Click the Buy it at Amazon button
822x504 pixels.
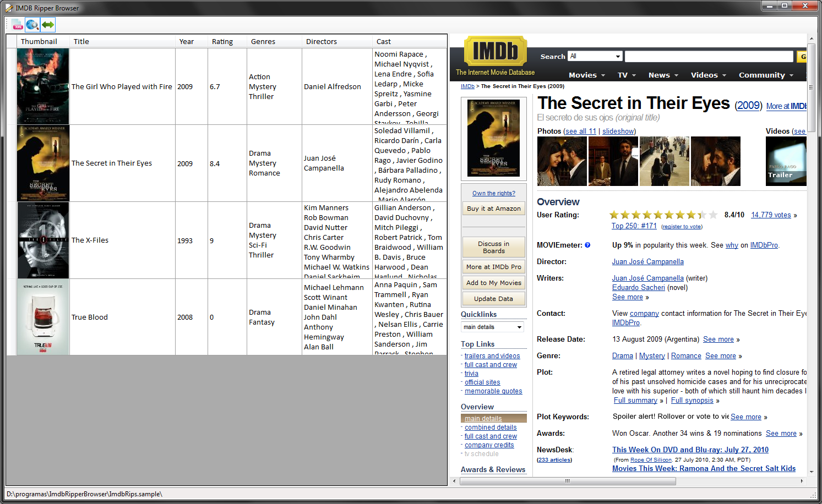[493, 209]
